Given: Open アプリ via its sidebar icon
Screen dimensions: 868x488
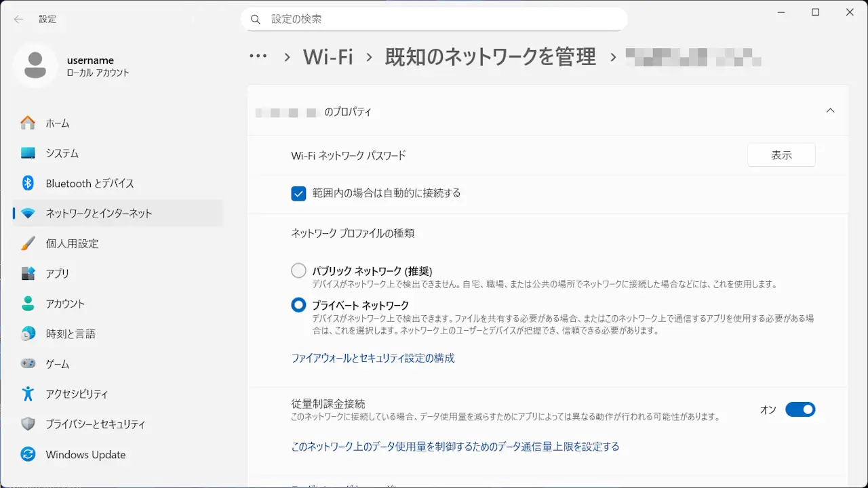Looking at the screenshot, I should point(28,273).
